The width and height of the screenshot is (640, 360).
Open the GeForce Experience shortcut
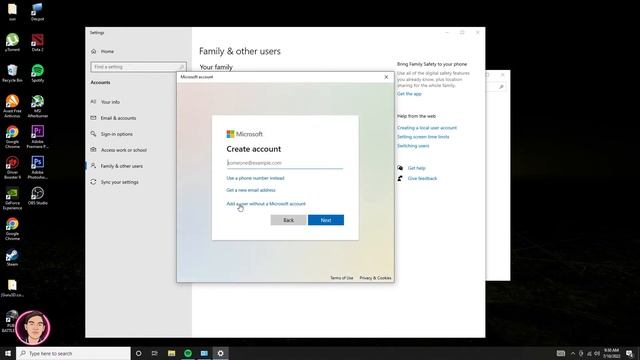pos(12,199)
